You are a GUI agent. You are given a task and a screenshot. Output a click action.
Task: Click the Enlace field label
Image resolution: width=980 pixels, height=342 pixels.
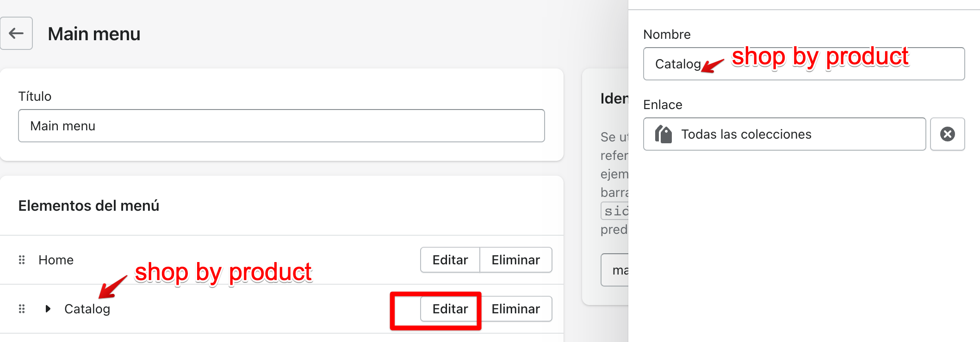coord(663,105)
